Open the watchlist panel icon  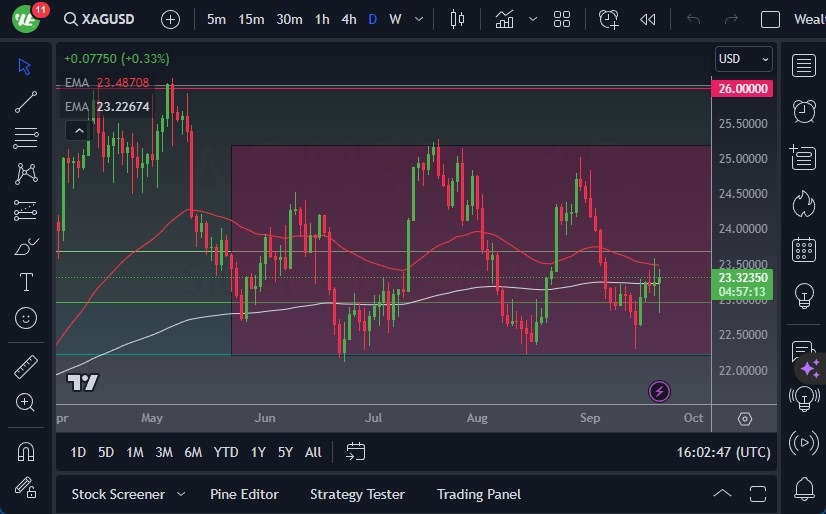(803, 66)
